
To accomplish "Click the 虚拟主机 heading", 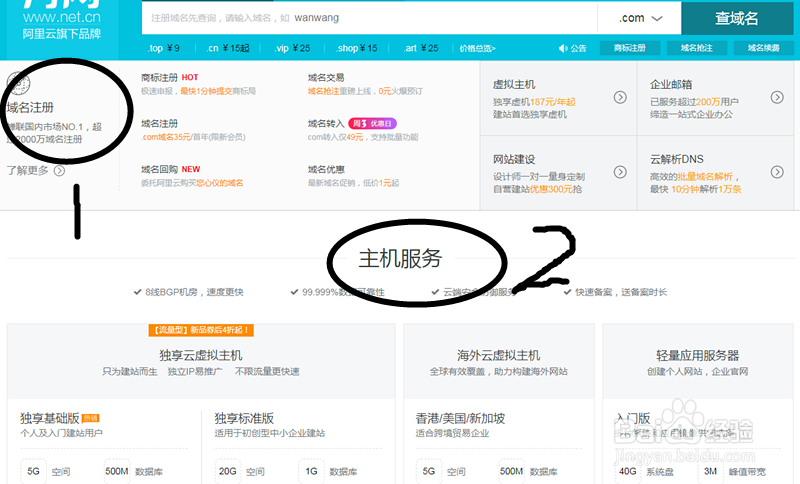I will tap(514, 85).
